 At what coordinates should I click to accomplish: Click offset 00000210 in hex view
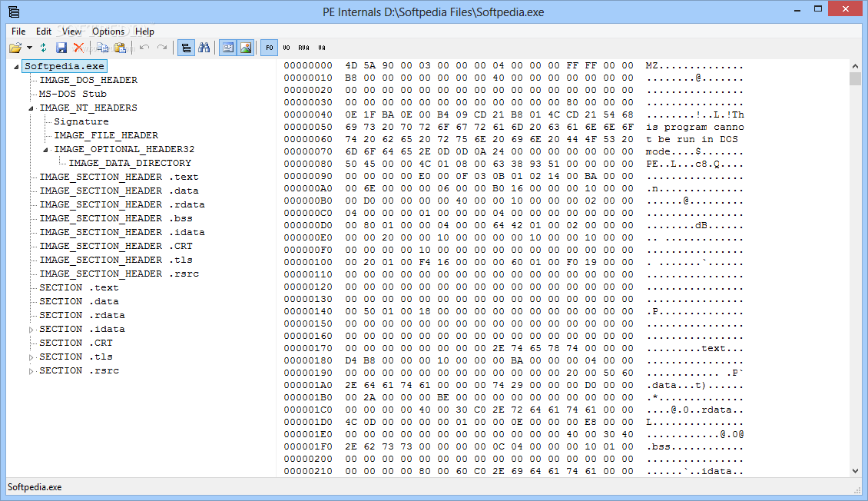[x=308, y=471]
